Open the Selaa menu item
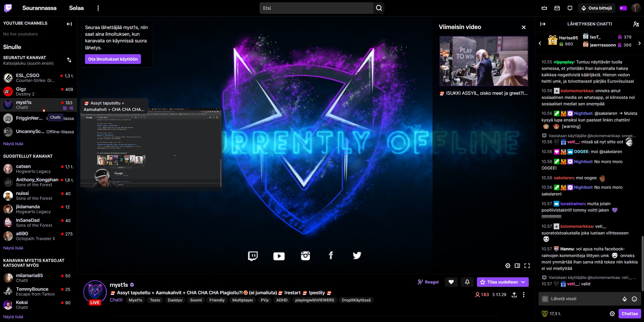The width and height of the screenshot is (644, 322). [76, 8]
